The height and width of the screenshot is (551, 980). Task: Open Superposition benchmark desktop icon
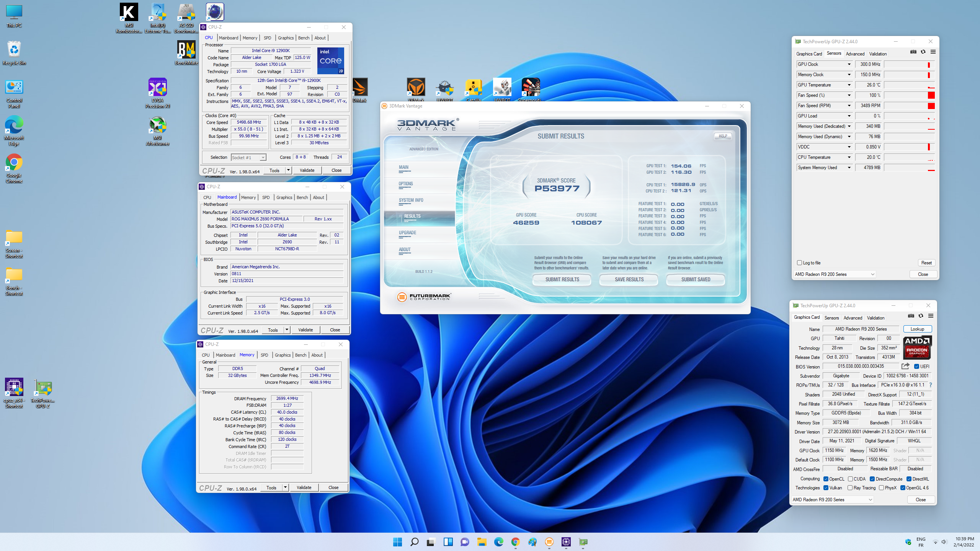coord(531,90)
